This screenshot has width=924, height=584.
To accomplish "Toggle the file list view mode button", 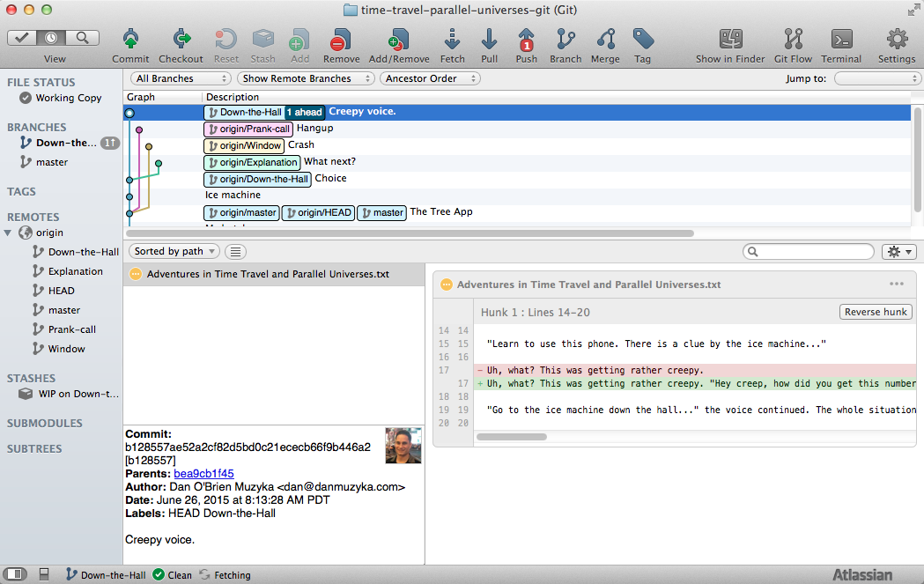I will click(x=236, y=252).
